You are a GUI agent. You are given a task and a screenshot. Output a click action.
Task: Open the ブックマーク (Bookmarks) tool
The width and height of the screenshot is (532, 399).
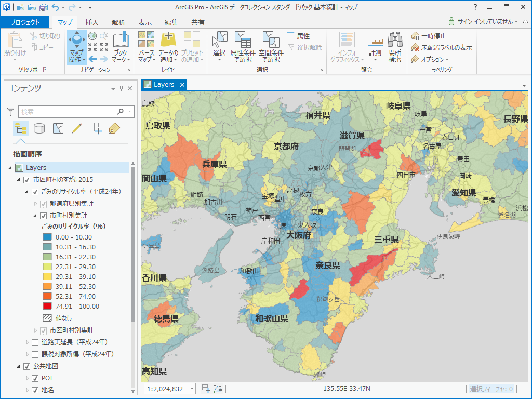[121, 47]
